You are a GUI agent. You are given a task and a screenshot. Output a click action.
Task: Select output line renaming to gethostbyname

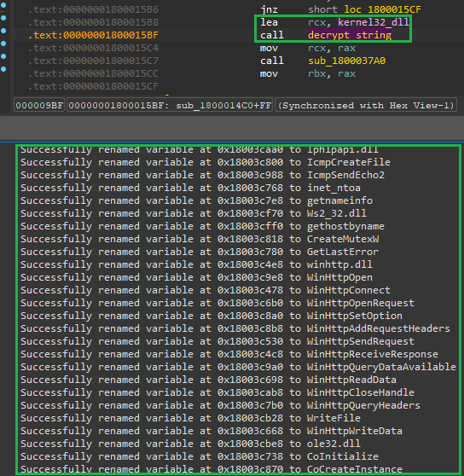click(202, 226)
